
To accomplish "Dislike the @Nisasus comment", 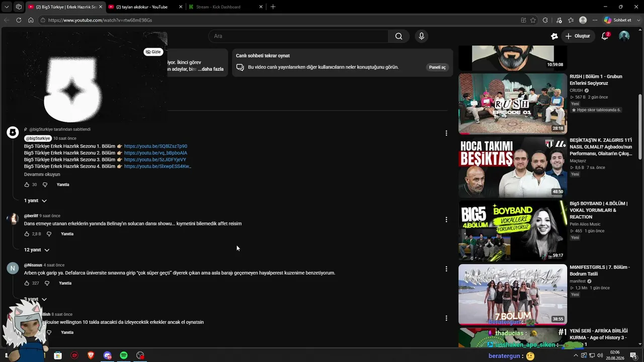I will pyautogui.click(x=47, y=283).
